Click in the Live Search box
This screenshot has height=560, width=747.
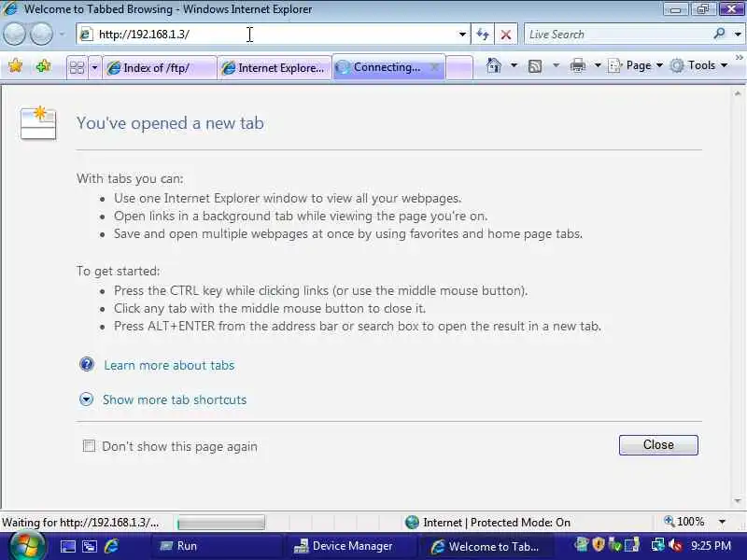coord(617,35)
